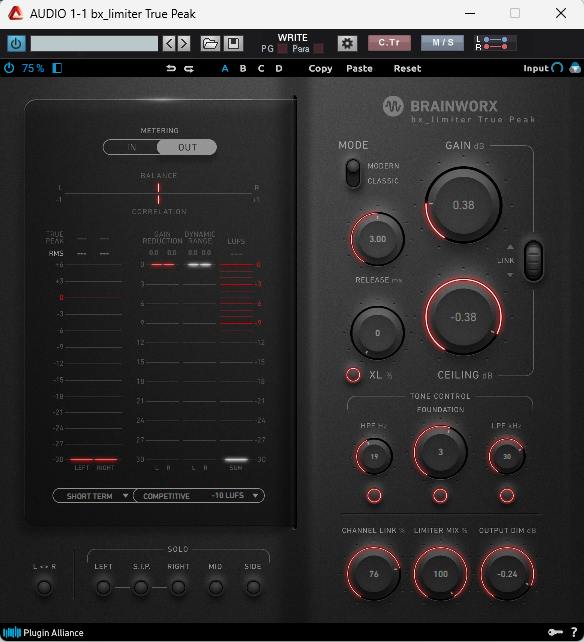This screenshot has width=584, height=642.
Task: Click Copy in the plugin toolbar
Action: click(x=320, y=68)
